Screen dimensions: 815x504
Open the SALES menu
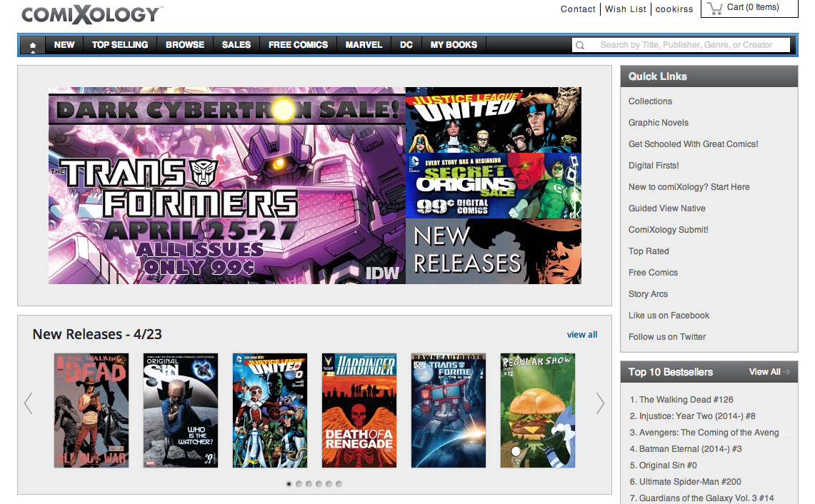pyautogui.click(x=236, y=45)
